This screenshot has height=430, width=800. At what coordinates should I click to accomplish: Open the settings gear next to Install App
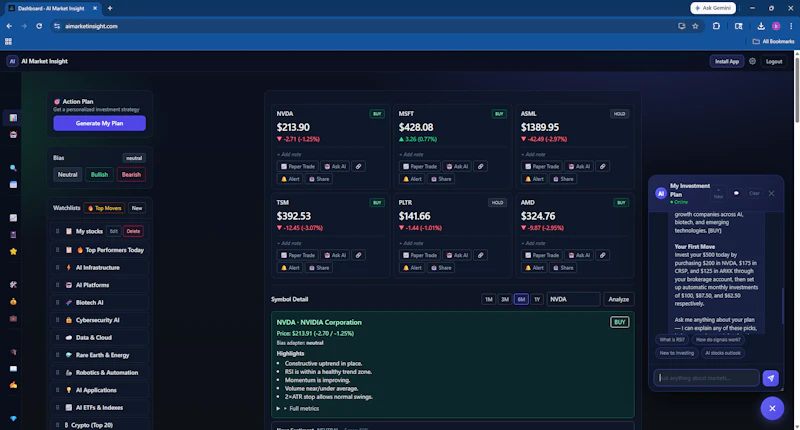[752, 61]
